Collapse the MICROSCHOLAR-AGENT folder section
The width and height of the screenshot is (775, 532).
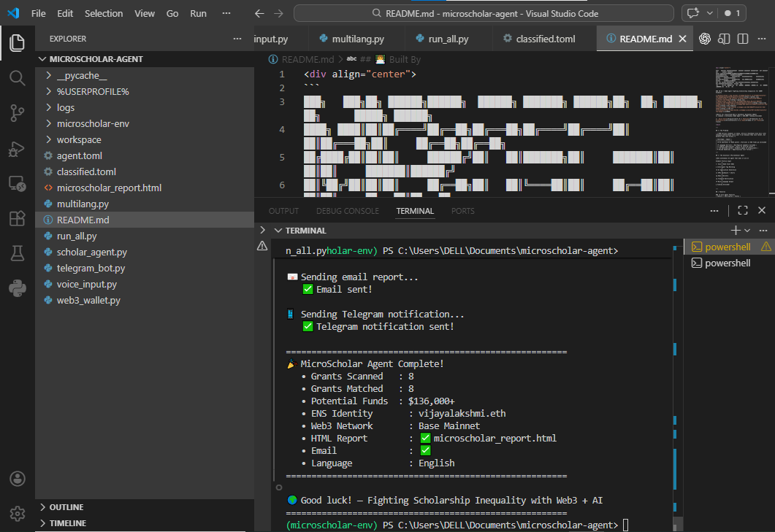coord(42,59)
